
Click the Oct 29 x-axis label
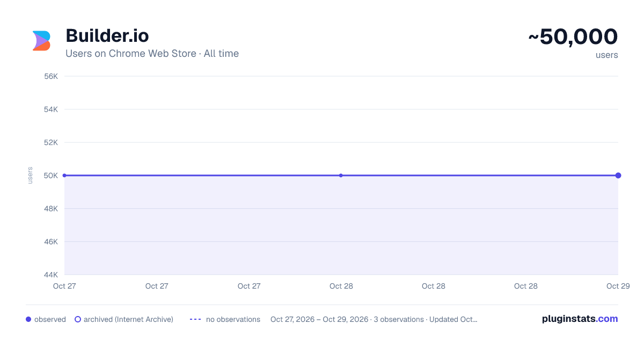point(618,286)
